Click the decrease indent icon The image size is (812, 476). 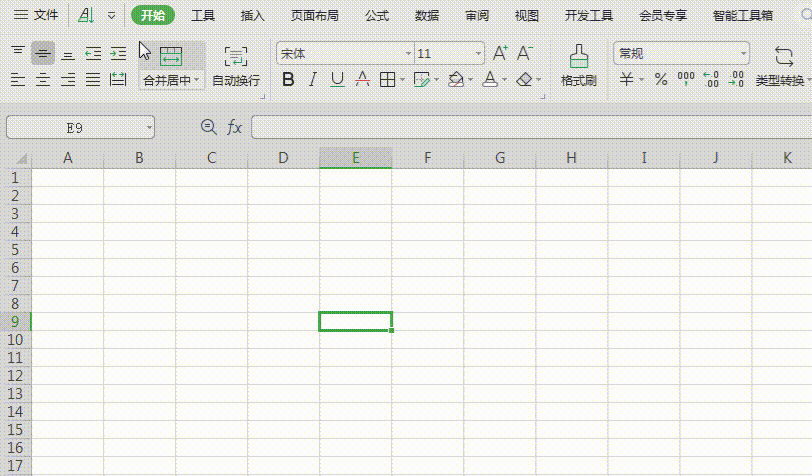point(93,54)
